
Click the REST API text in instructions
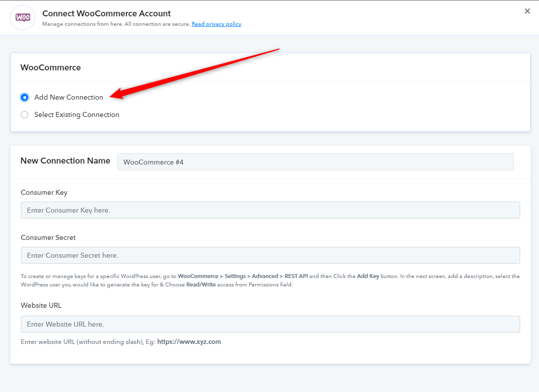pos(296,276)
